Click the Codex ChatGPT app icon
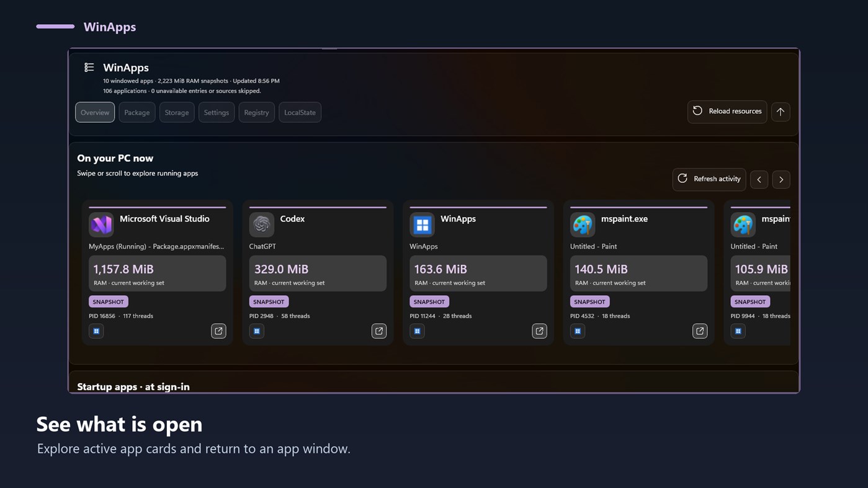Viewport: 868px width, 488px height. point(261,224)
